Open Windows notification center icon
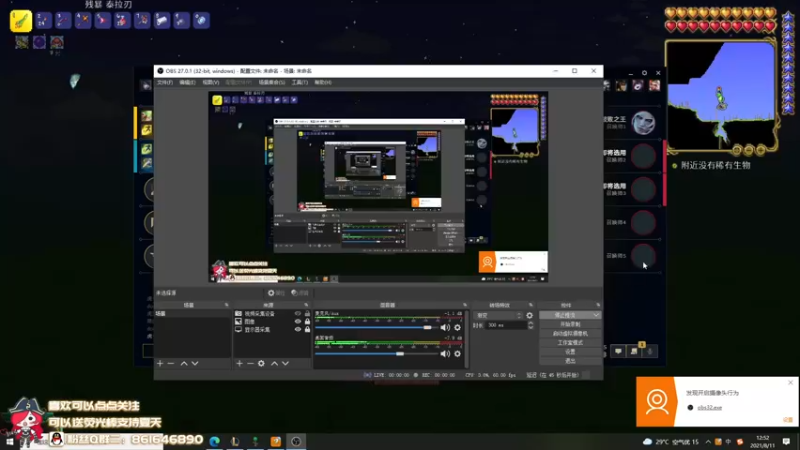This screenshot has height=450, width=800. coord(786,442)
